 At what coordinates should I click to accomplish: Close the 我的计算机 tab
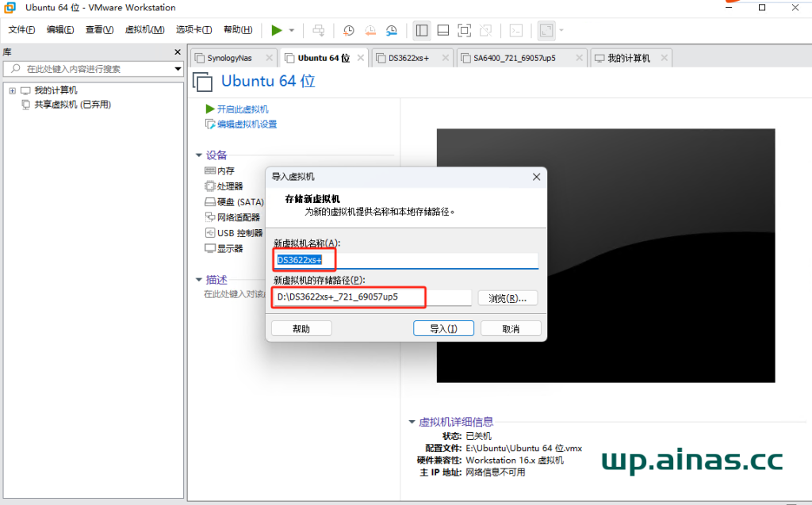665,58
